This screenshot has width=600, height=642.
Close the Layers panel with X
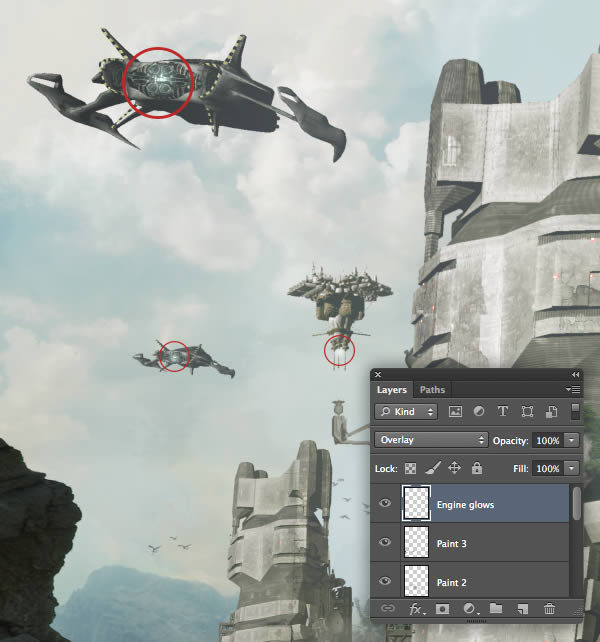pos(378,375)
